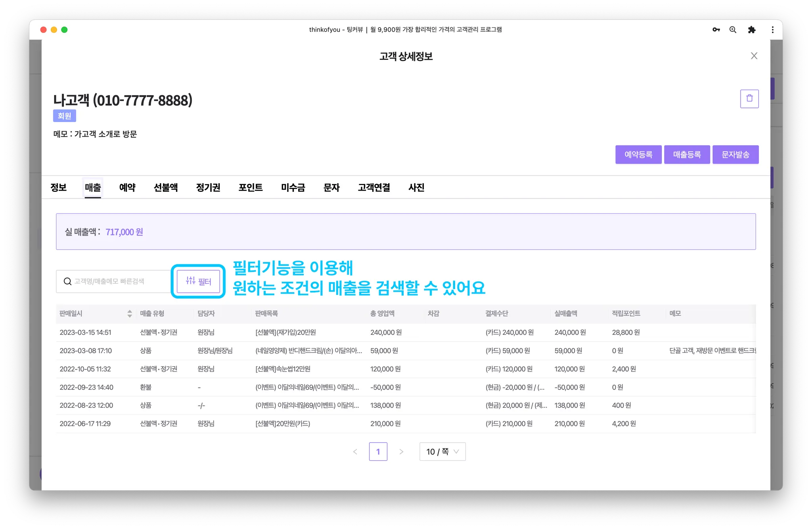Open the 필터 filter button
The image size is (812, 529).
pyautogui.click(x=198, y=281)
